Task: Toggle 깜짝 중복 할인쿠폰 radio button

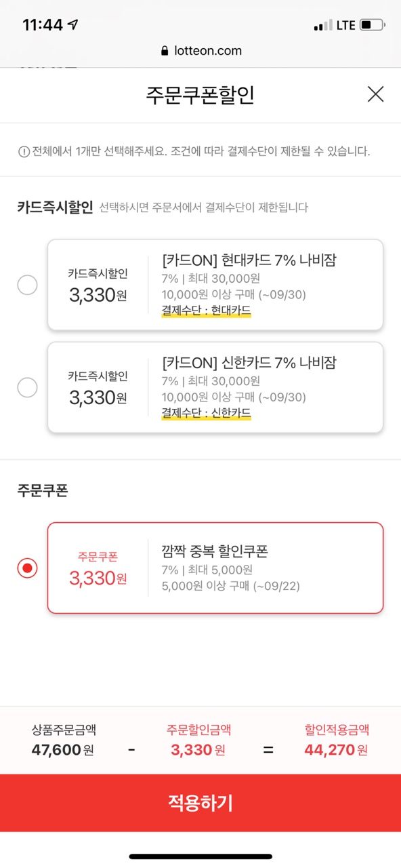Action: (27, 568)
